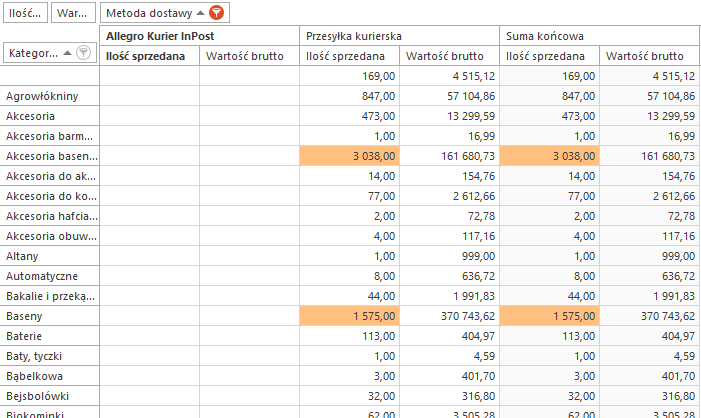This screenshot has width=701, height=418.
Task: Click highlighted 3 038,00 cell under Przesyłka kurierska
Action: 349,156
